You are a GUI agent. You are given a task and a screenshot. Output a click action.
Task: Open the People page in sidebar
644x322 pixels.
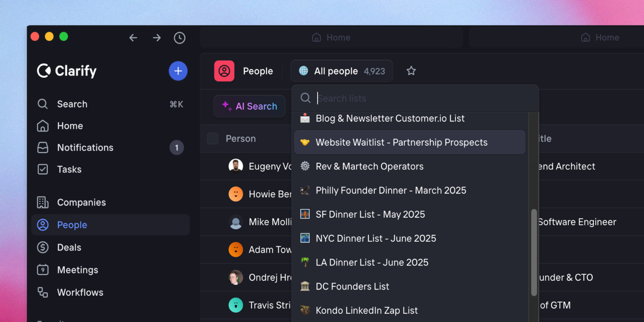(110, 225)
